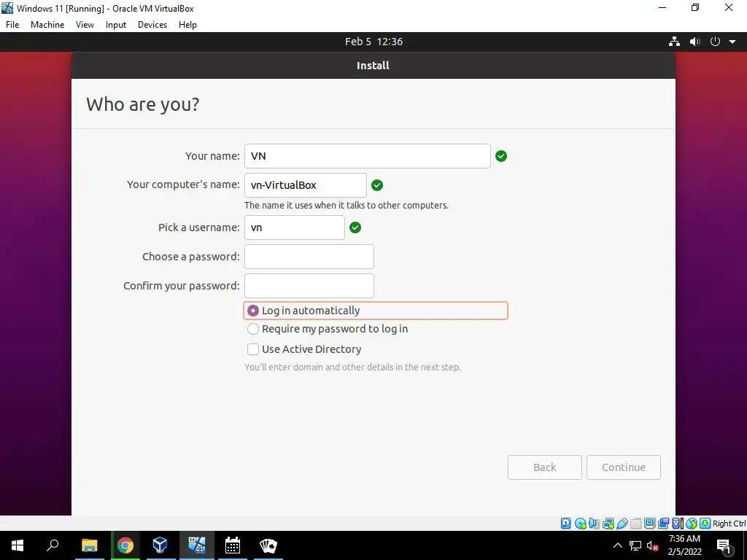
Task: Open Windows Start menu
Action: tap(18, 545)
